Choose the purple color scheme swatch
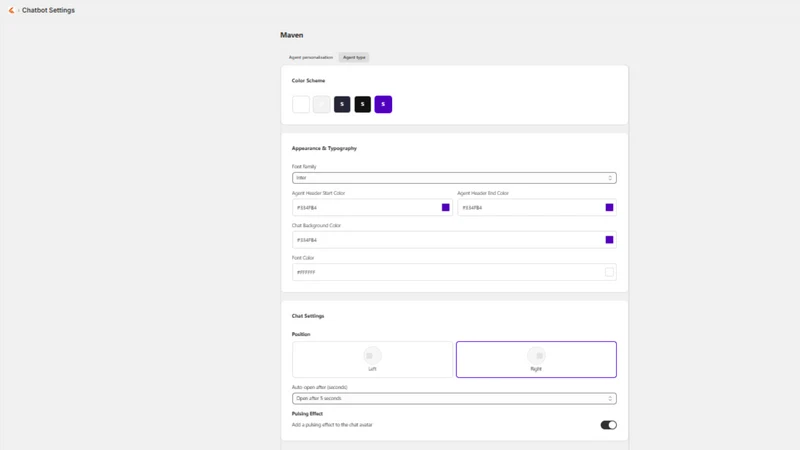The width and height of the screenshot is (800, 450). click(383, 104)
